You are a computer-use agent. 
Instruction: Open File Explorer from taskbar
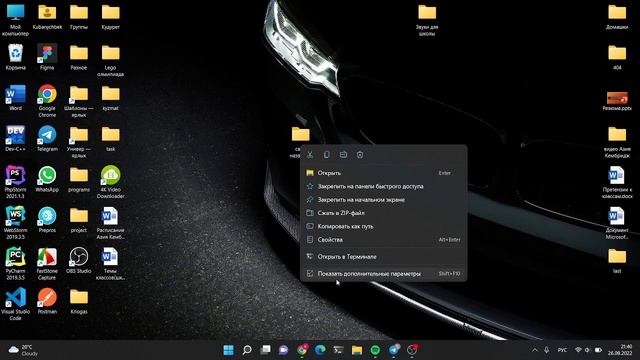coord(357,350)
